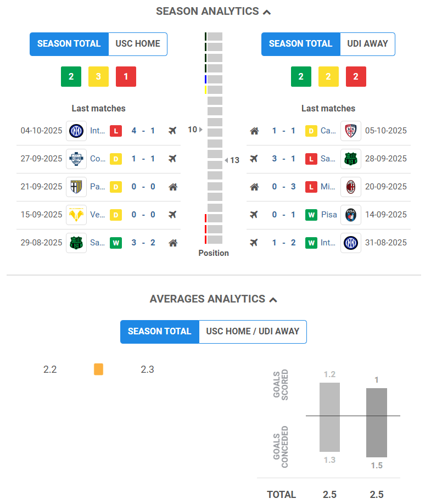Click the Hellas Verona club crest icon

[x=76, y=215]
